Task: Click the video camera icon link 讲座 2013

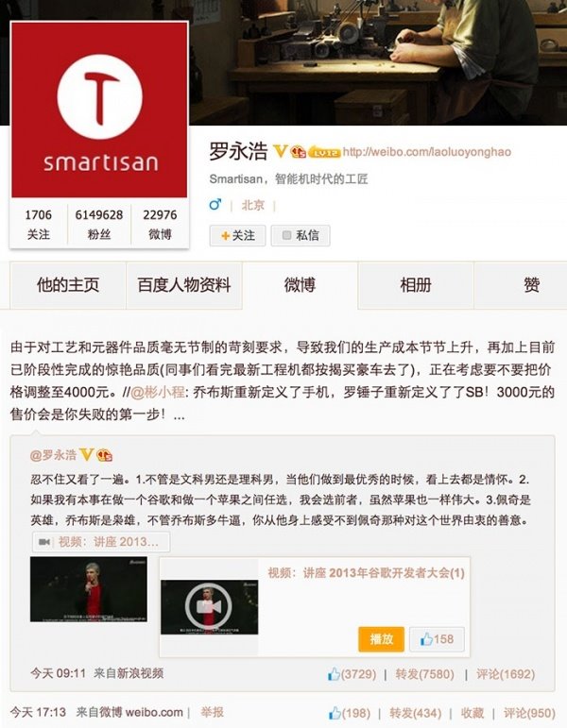Action: [x=101, y=542]
